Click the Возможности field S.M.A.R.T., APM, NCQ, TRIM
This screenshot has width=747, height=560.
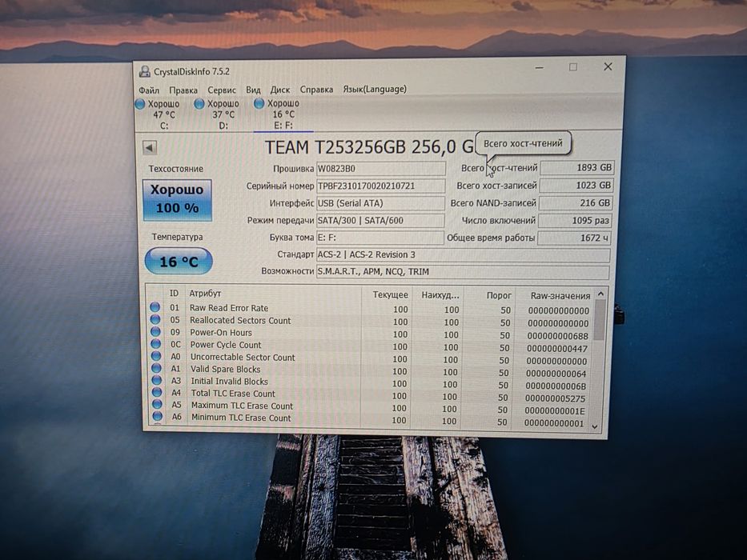click(x=463, y=272)
